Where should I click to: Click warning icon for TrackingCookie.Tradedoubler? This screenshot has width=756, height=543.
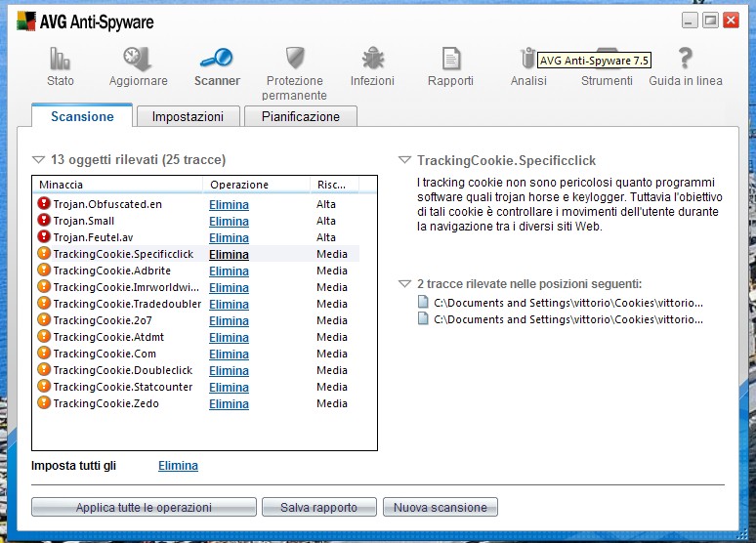(44, 304)
